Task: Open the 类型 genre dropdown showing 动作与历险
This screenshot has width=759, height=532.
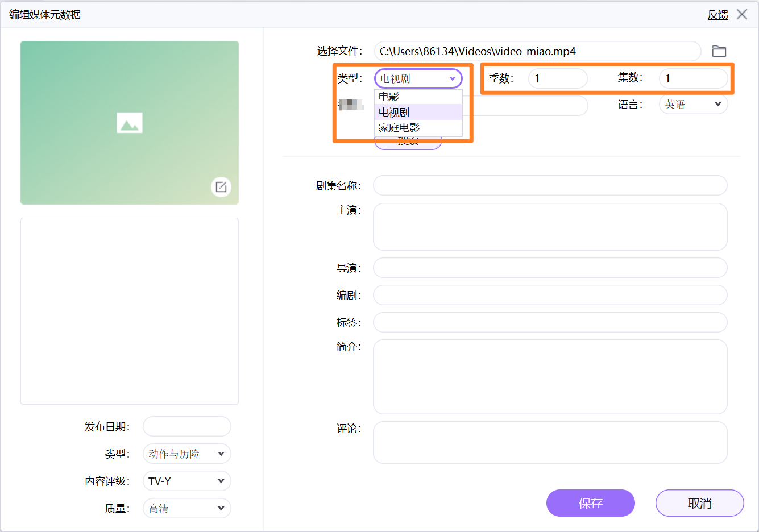Action: tap(186, 454)
